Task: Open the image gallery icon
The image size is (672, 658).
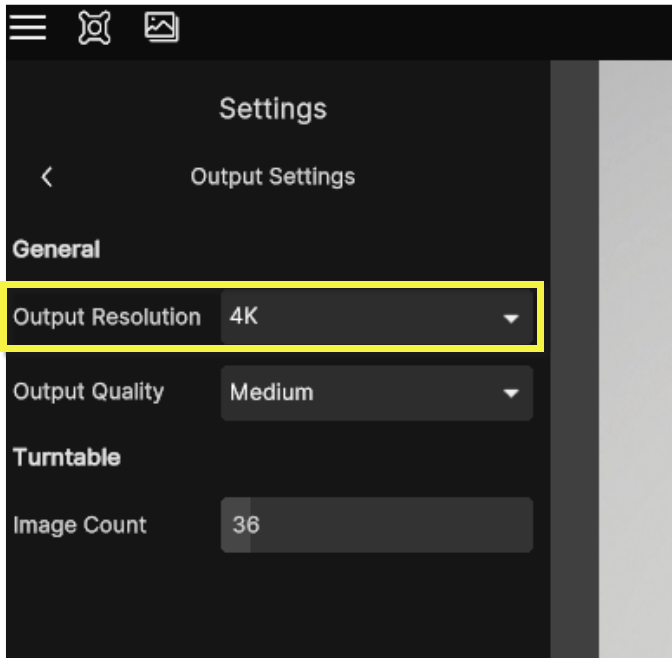Action: point(161,27)
